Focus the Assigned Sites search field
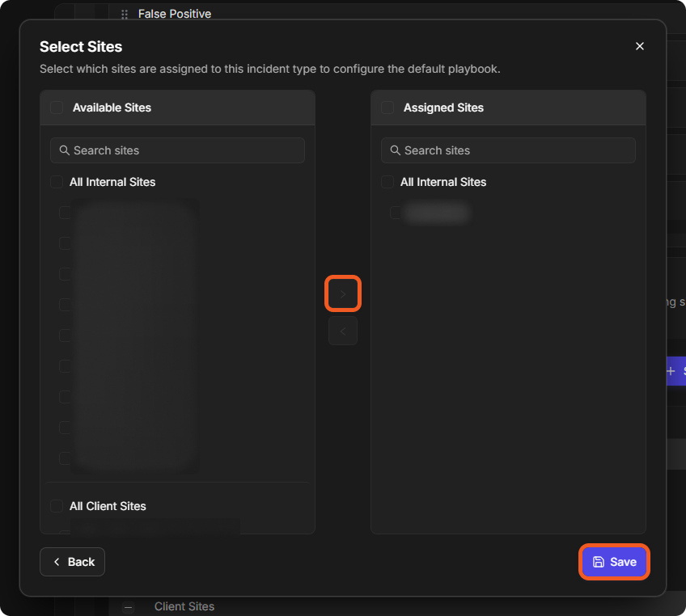The height and width of the screenshot is (616, 686). point(508,150)
